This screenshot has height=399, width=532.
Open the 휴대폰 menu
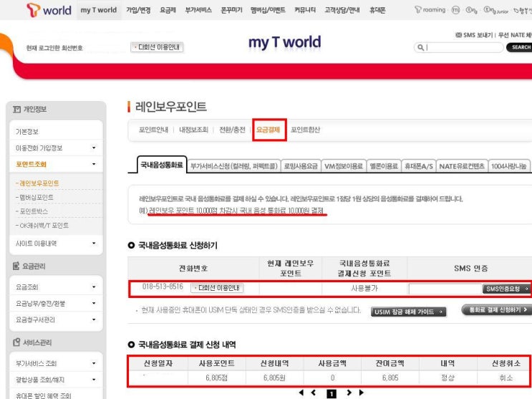click(377, 10)
